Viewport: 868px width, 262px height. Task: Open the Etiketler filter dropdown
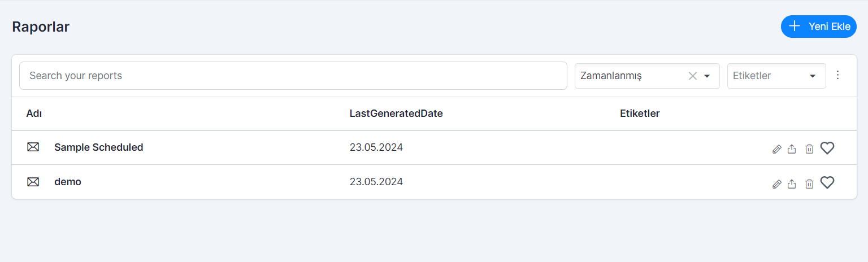click(x=776, y=76)
